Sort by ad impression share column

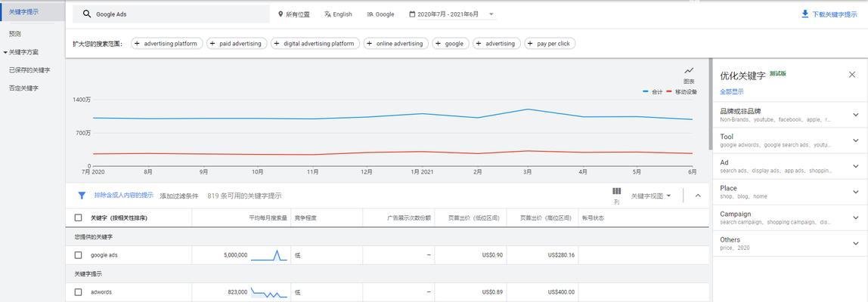[x=408, y=218]
